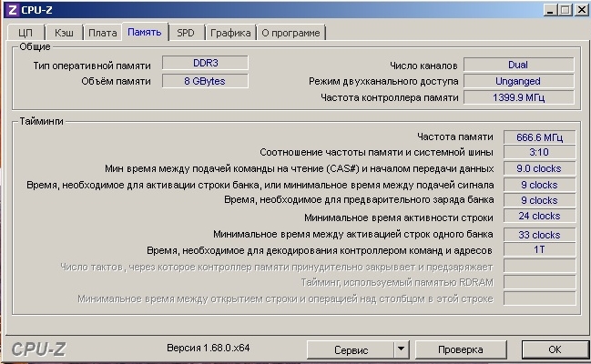Switch to the SPD tab
The width and height of the screenshot is (591, 364).
[186, 33]
